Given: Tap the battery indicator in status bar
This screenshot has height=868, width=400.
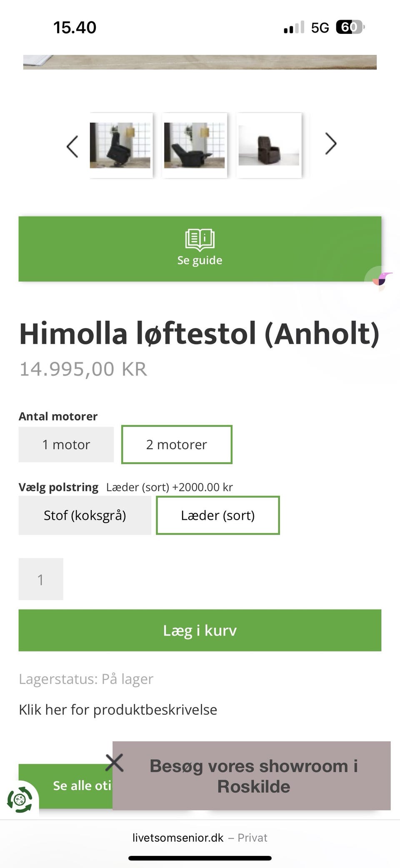Looking at the screenshot, I should (350, 28).
